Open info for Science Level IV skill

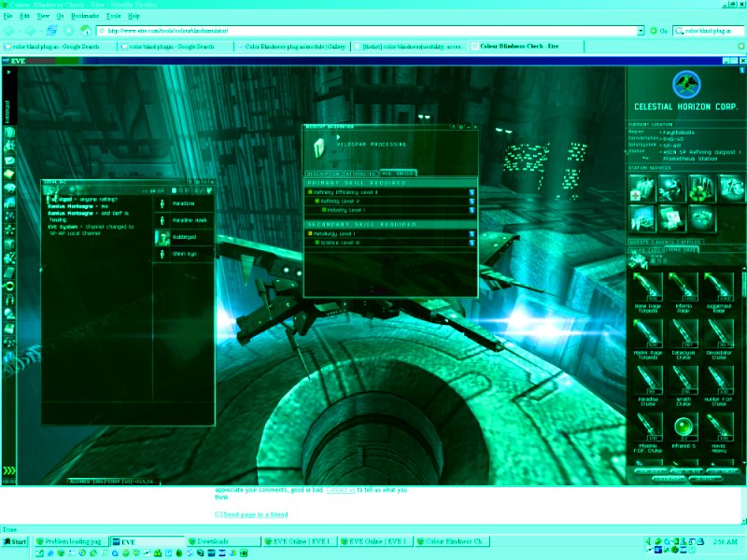[x=472, y=243]
